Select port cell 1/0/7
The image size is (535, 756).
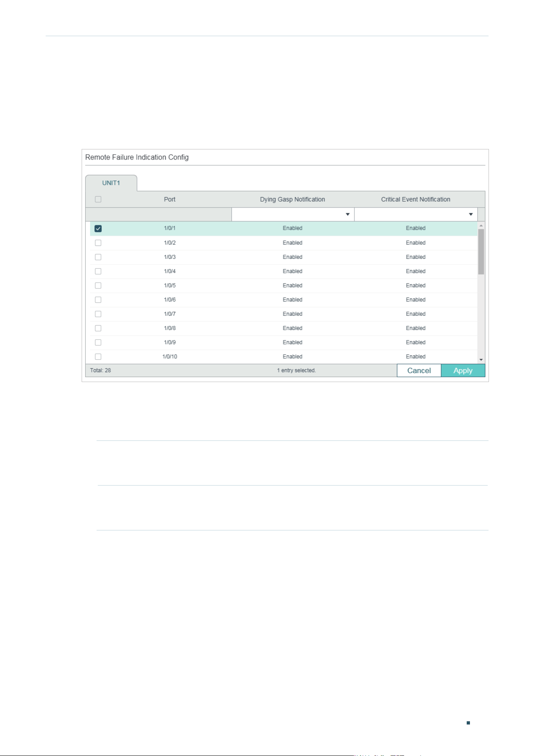170,314
